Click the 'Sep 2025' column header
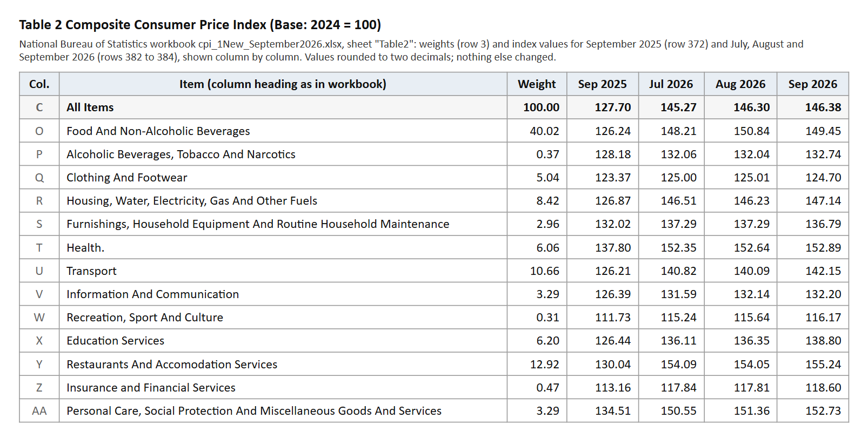The height and width of the screenshot is (438, 868). (x=602, y=84)
